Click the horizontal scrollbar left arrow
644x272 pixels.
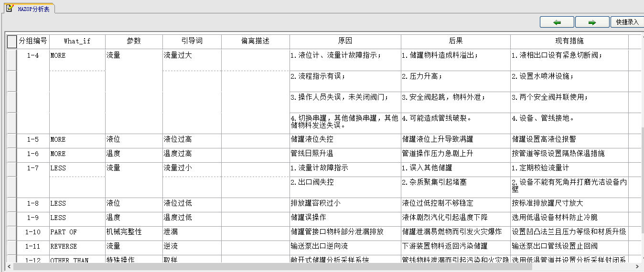(x=9, y=267)
